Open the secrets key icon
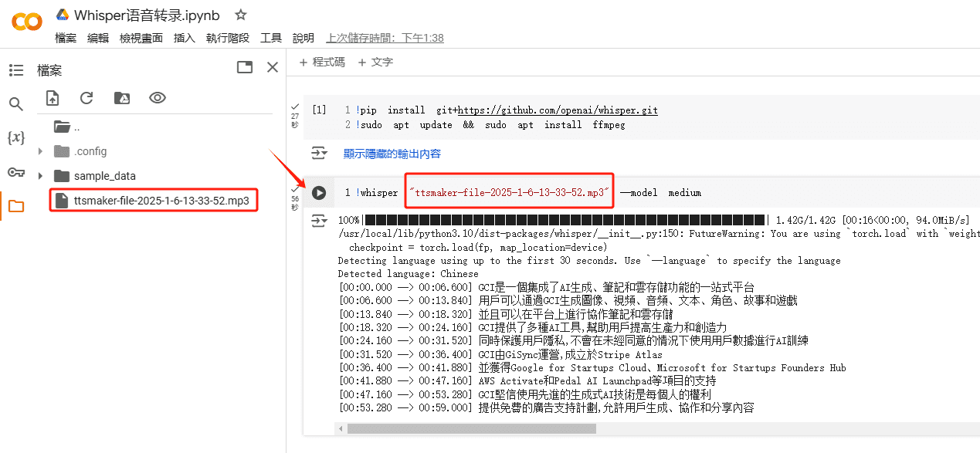This screenshot has width=980, height=453. click(16, 172)
